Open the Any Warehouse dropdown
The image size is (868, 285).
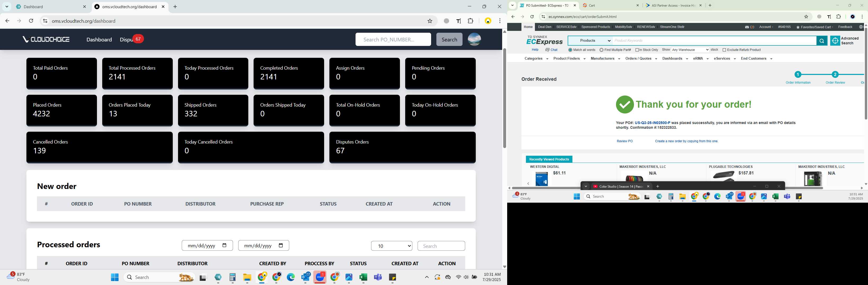pyautogui.click(x=690, y=50)
